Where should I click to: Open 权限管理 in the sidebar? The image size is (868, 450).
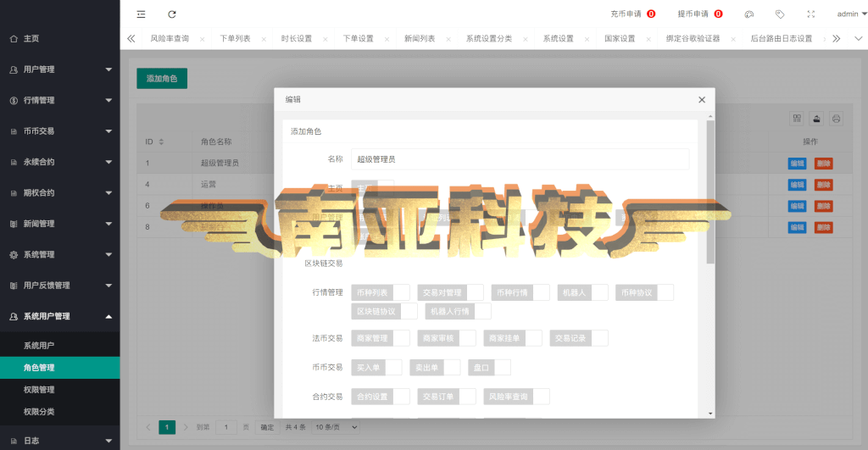click(x=60, y=390)
